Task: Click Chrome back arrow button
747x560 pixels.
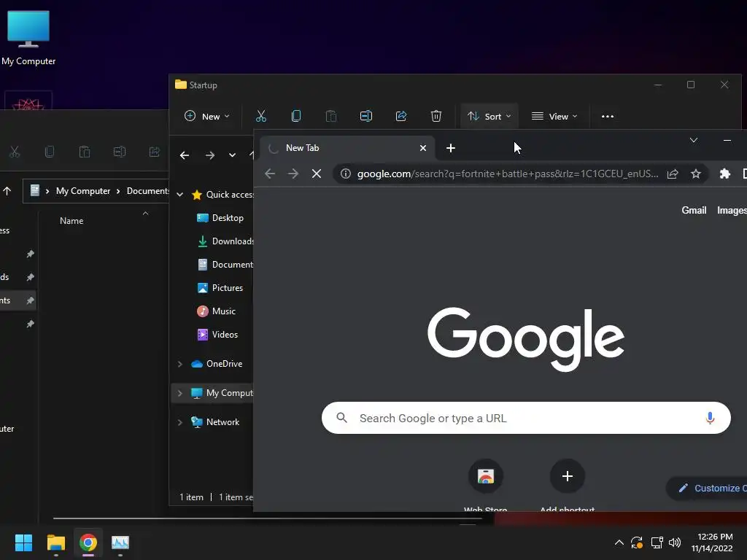Action: pos(270,174)
